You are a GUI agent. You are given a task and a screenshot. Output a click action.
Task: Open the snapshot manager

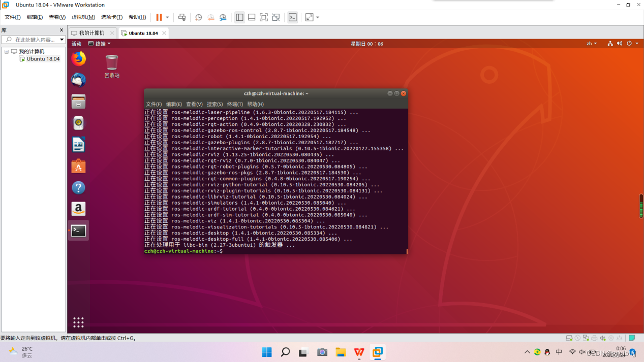223,17
